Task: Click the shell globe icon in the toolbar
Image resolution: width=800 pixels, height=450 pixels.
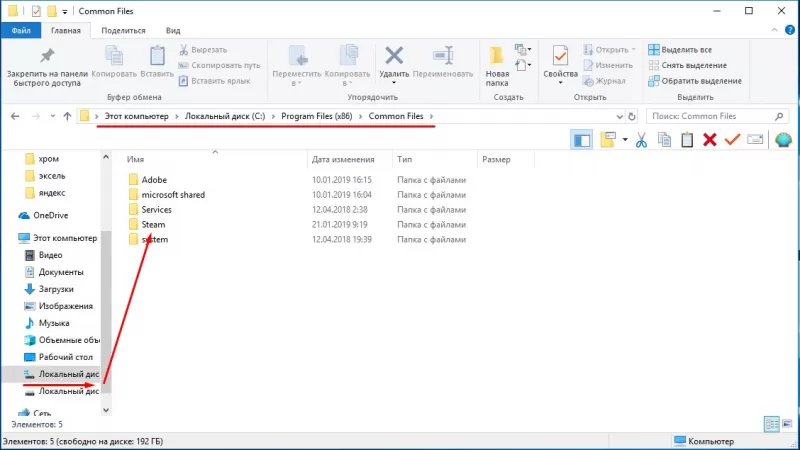Action: point(783,140)
